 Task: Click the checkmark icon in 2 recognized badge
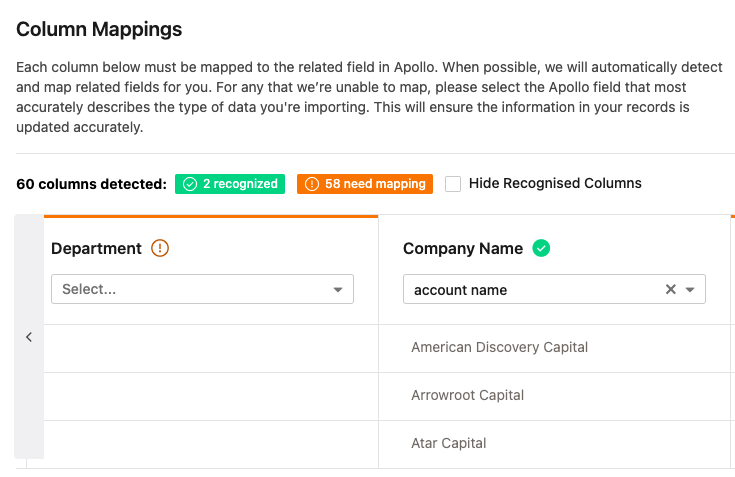pos(190,184)
